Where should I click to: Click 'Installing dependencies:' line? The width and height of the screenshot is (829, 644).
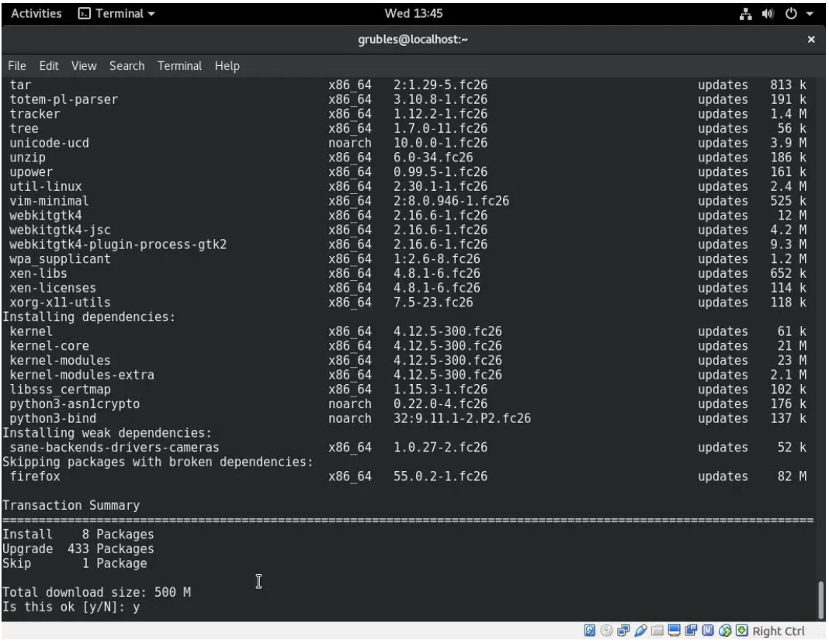tap(88, 317)
